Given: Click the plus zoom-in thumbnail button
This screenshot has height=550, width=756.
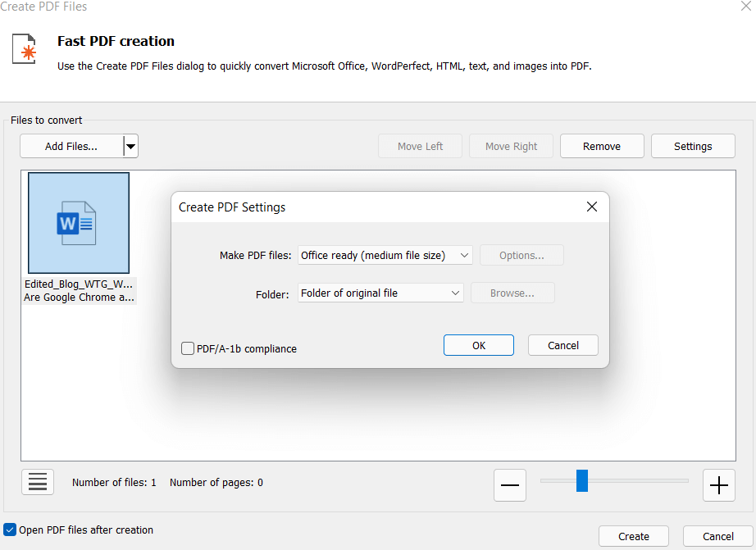Looking at the screenshot, I should [x=718, y=485].
